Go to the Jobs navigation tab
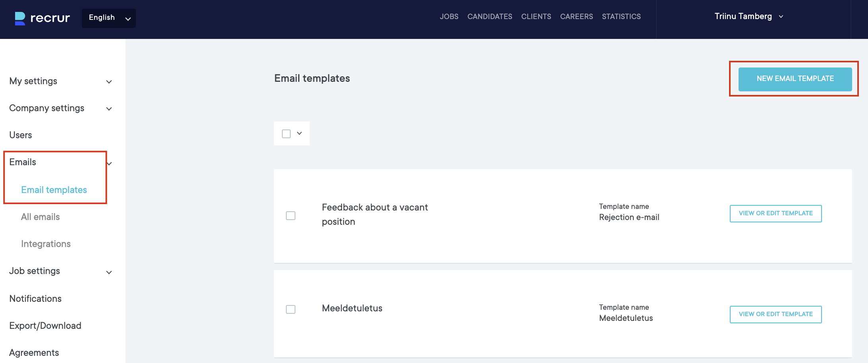Screen dimensions: 868x363 (x=449, y=17)
